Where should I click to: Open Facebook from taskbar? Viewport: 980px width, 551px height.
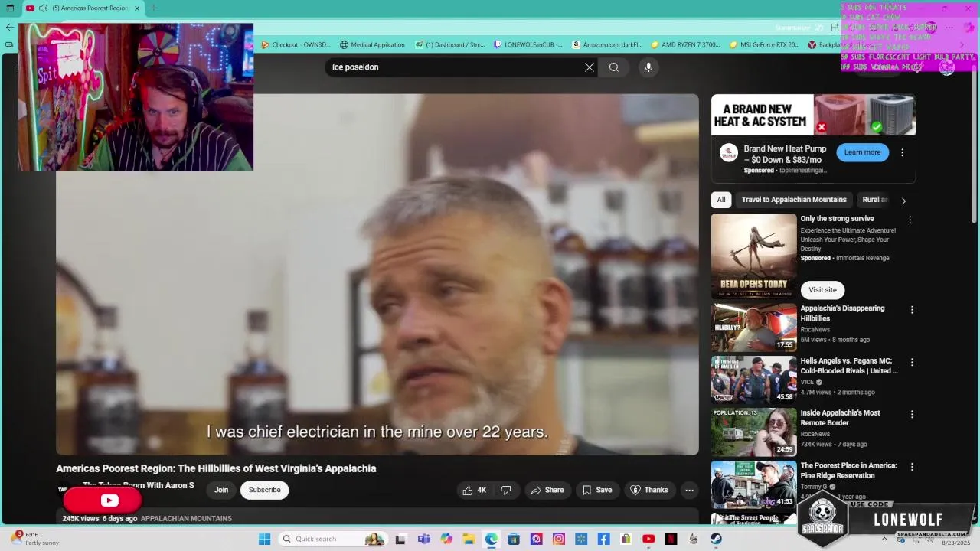[603, 539]
